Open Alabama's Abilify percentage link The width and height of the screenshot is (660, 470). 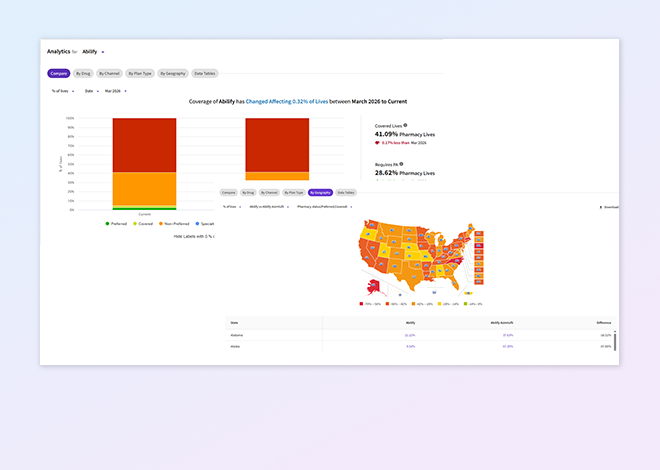[410, 335]
